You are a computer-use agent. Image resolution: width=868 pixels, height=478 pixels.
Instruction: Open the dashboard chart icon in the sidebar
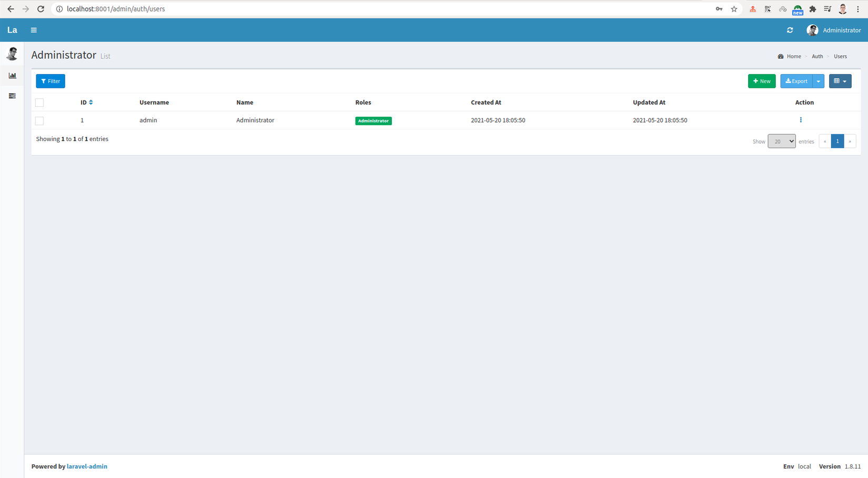[12, 75]
